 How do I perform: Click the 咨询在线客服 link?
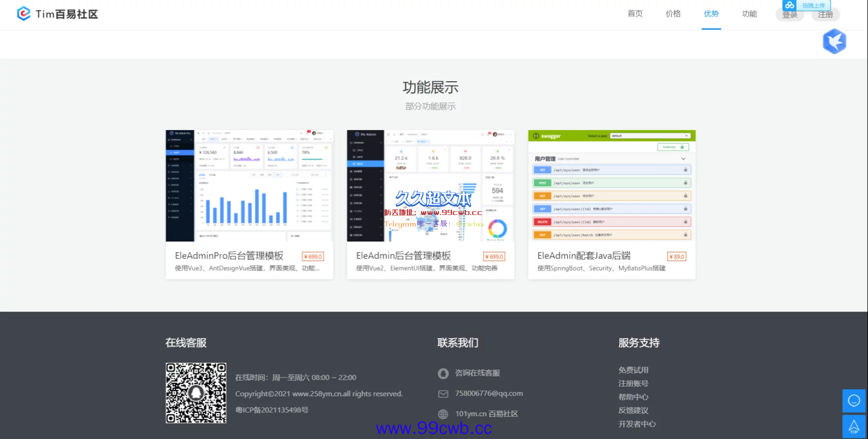click(x=478, y=373)
